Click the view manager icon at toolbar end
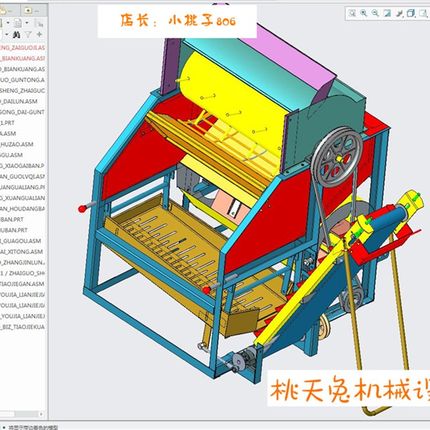This screenshot has width=430, height=430. point(423,13)
